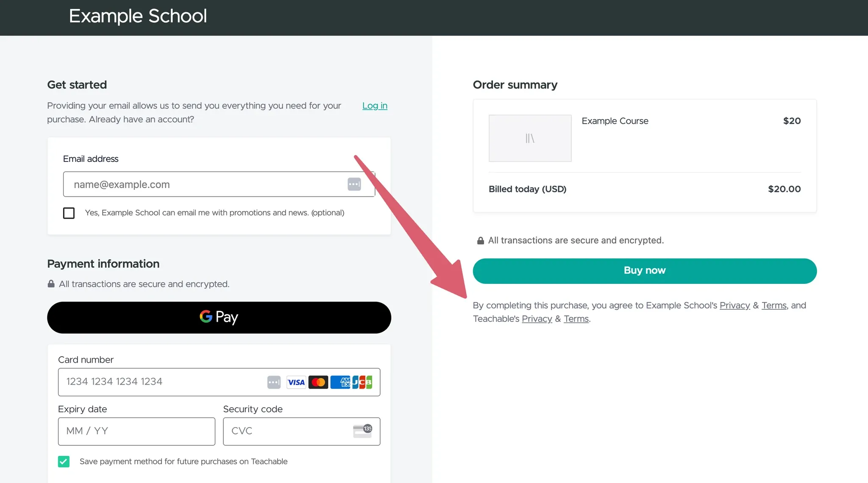Click the Example Course thumbnail image
Image resolution: width=868 pixels, height=483 pixels.
tap(529, 137)
